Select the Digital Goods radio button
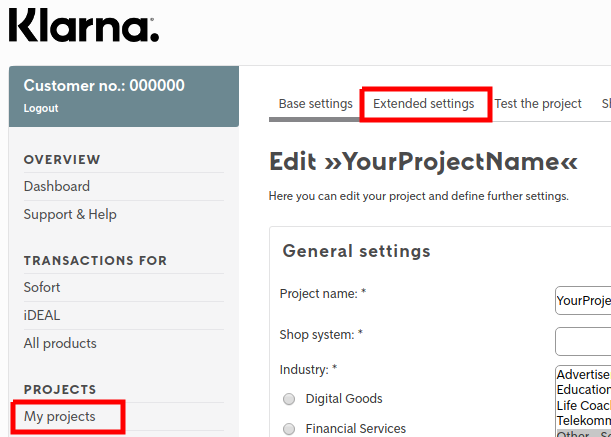The image size is (611, 437). coord(289,399)
